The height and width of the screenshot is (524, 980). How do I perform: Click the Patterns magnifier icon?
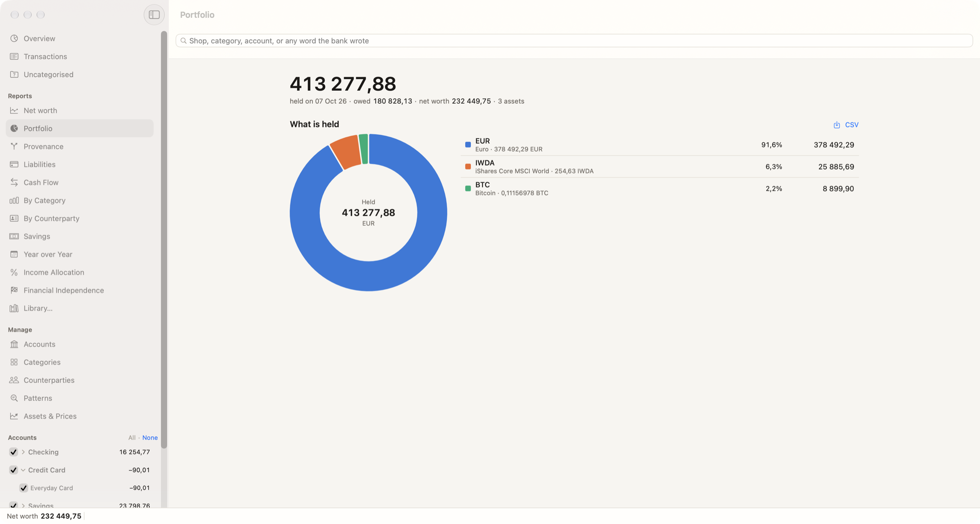click(x=14, y=398)
